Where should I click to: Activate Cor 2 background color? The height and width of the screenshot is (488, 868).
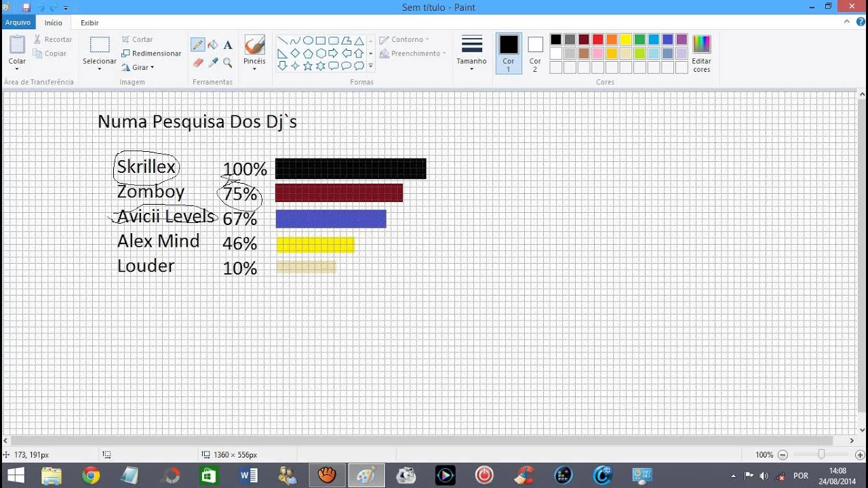point(535,54)
